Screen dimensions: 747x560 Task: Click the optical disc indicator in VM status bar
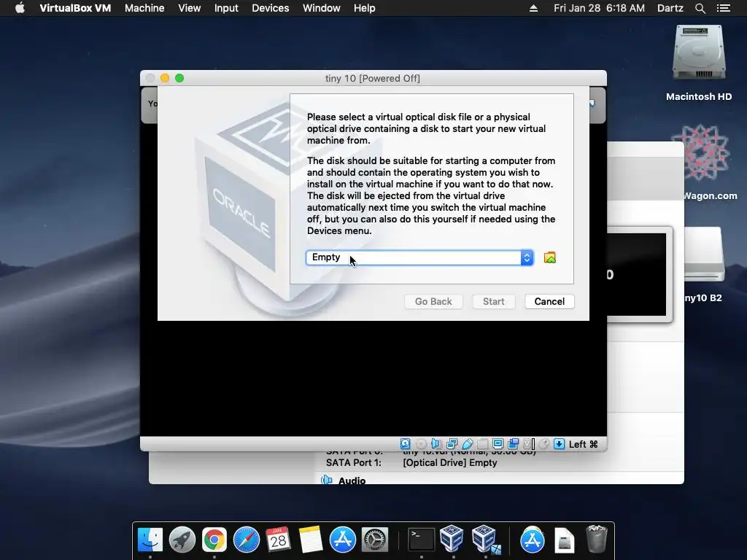(421, 444)
